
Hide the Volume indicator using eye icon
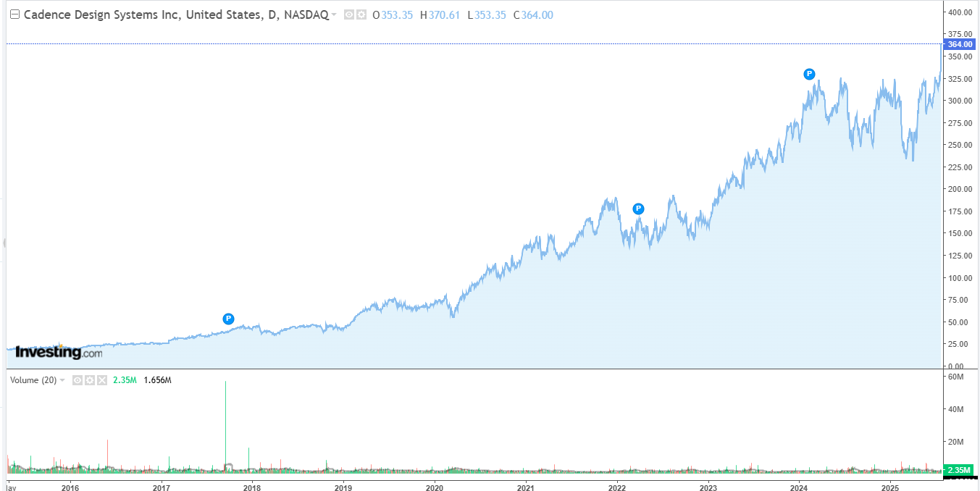coord(78,380)
